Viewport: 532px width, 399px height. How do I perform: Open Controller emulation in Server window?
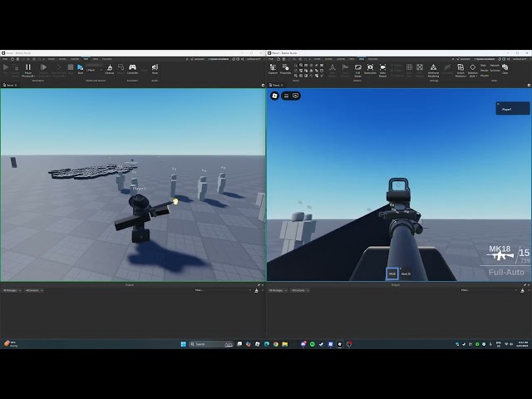[x=132, y=69]
